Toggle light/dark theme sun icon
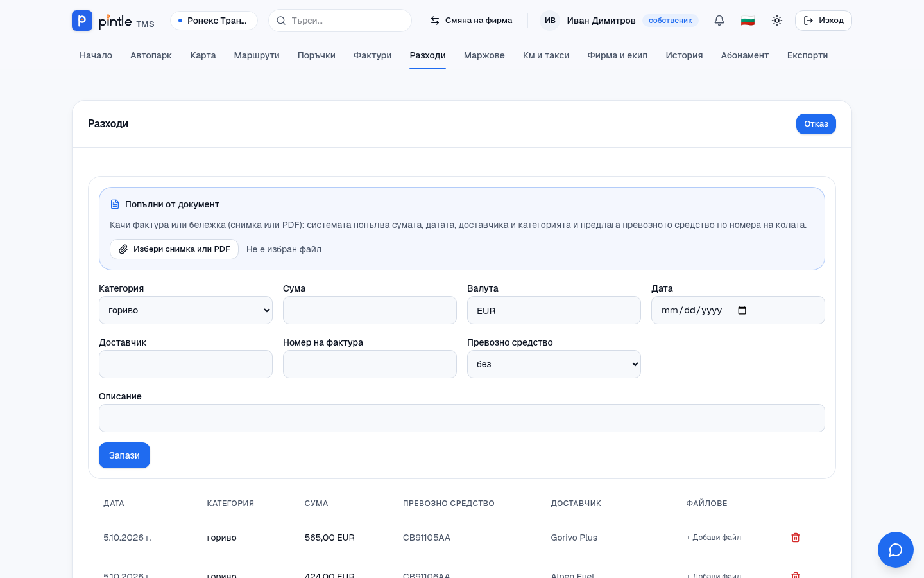This screenshot has width=924, height=578. [777, 21]
